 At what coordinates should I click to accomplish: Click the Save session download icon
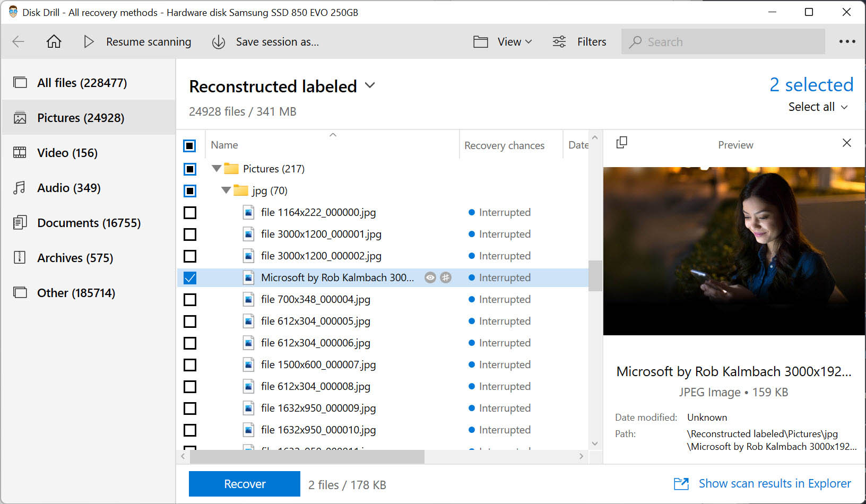[219, 42]
